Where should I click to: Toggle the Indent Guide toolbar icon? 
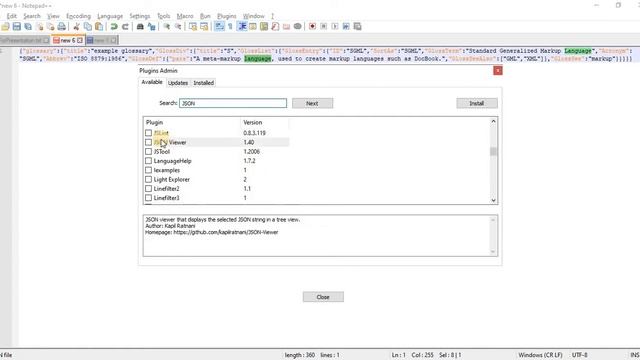click(x=242, y=27)
